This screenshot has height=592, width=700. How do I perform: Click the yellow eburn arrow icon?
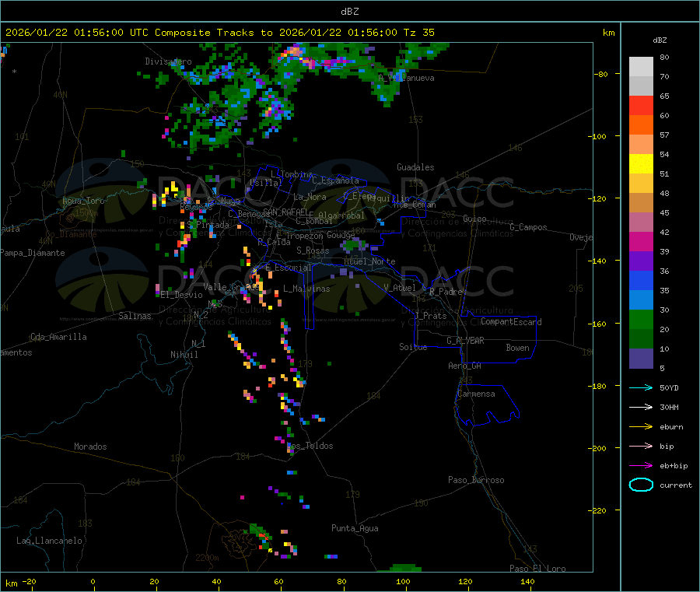(641, 427)
